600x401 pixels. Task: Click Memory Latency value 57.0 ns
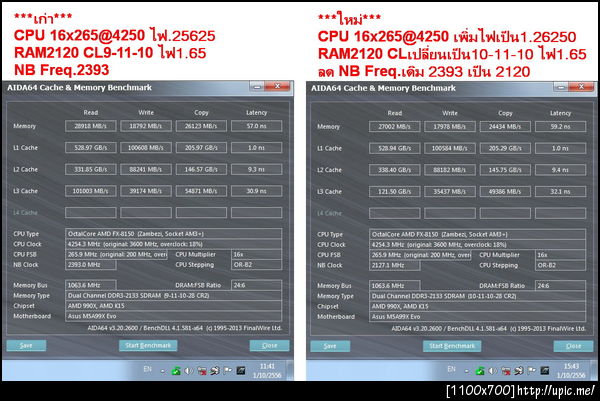pyautogui.click(x=256, y=126)
